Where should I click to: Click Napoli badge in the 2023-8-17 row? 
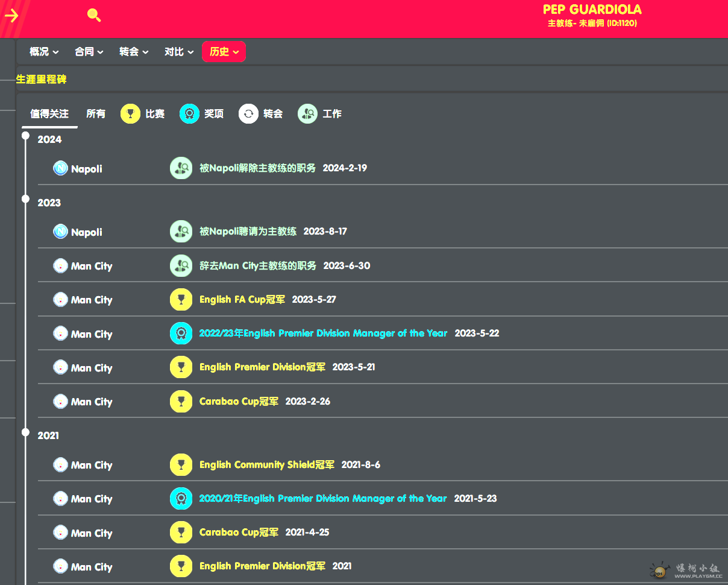coord(60,232)
